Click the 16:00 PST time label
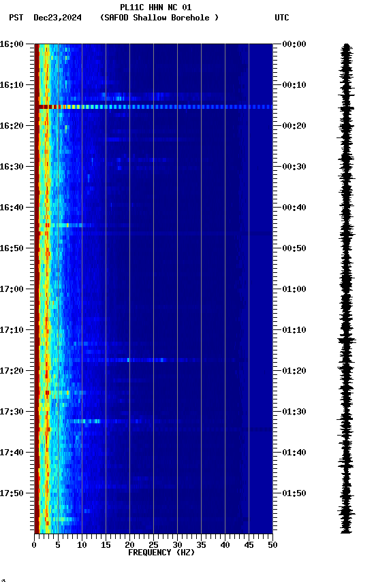Screen dimensions: 376x588 click(12, 44)
